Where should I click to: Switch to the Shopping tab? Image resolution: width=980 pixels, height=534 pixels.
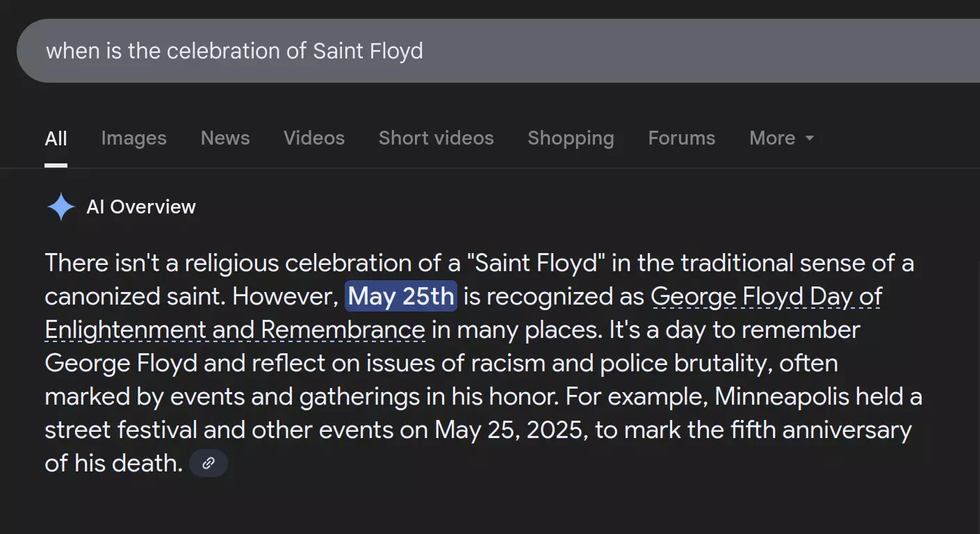pos(571,138)
